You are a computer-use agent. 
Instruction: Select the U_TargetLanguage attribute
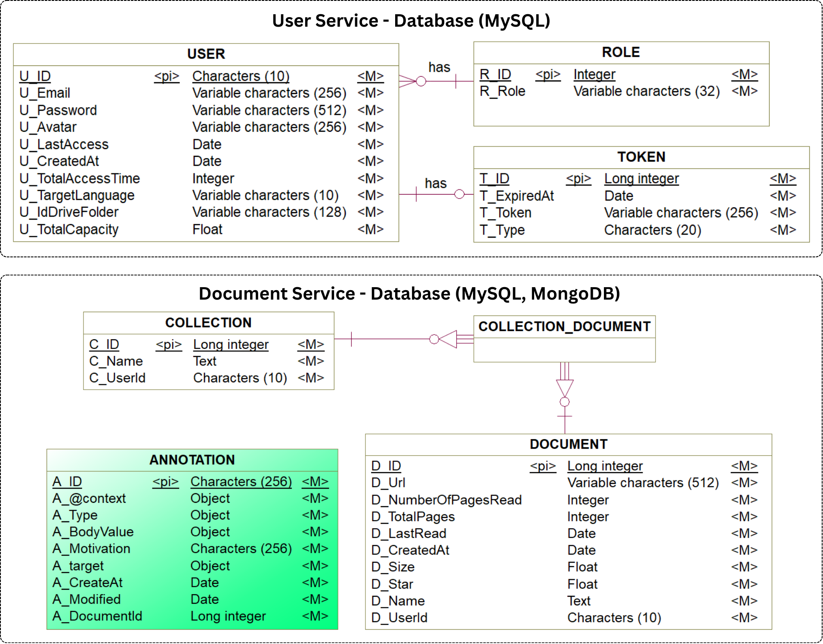click(77, 195)
